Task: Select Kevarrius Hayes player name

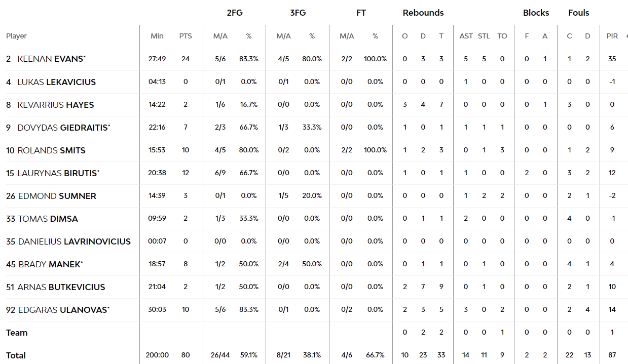Action: [x=55, y=105]
